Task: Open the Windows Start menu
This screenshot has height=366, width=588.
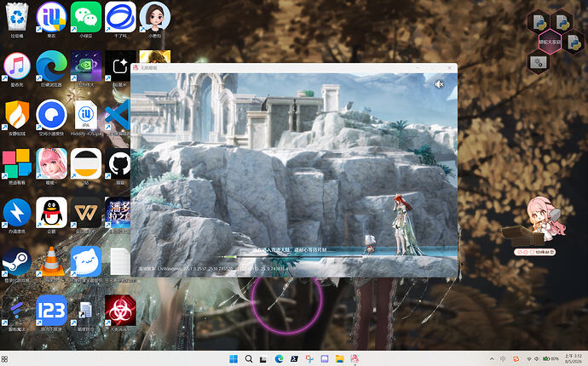Action: point(233,359)
